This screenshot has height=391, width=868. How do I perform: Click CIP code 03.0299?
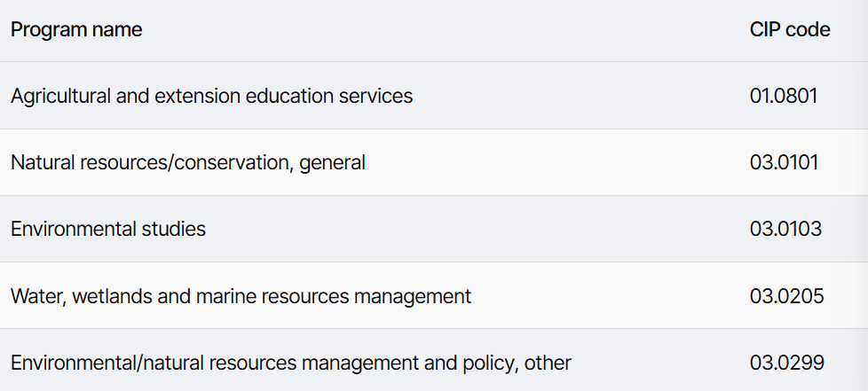(x=786, y=363)
